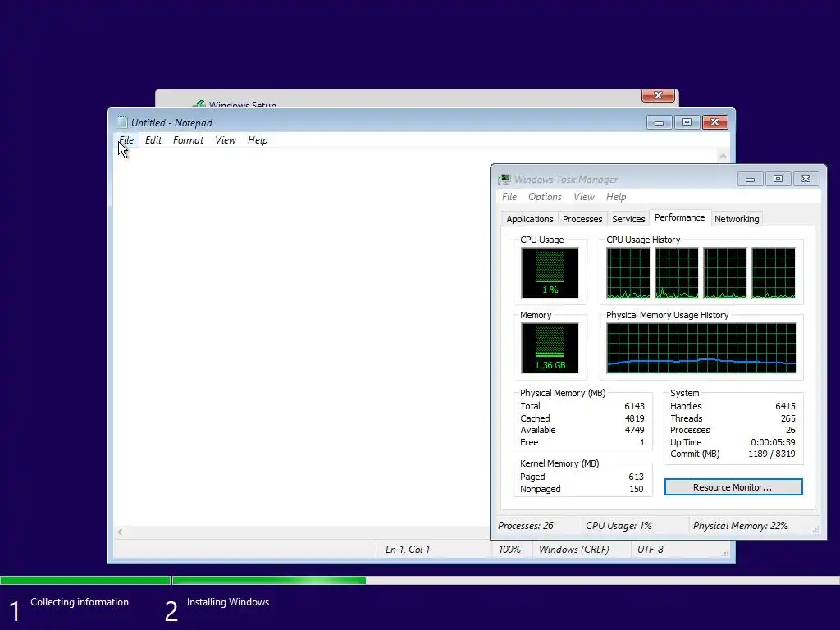
Task: Click the Collecting information progress bar
Action: 85,580
